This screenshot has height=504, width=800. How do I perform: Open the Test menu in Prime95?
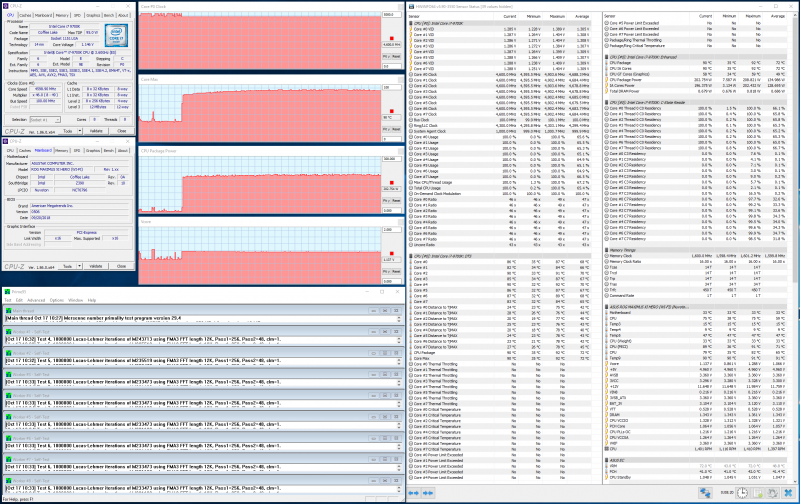(x=8, y=300)
